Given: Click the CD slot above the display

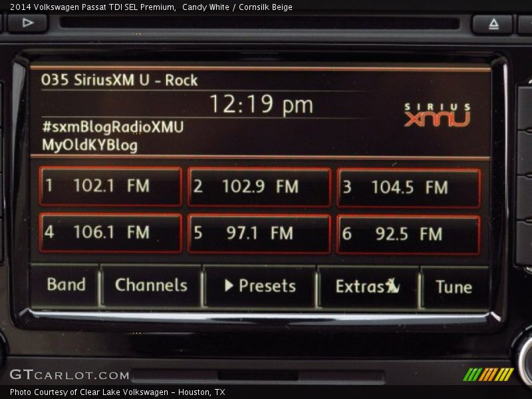Looking at the screenshot, I should pyautogui.click(x=259, y=23).
